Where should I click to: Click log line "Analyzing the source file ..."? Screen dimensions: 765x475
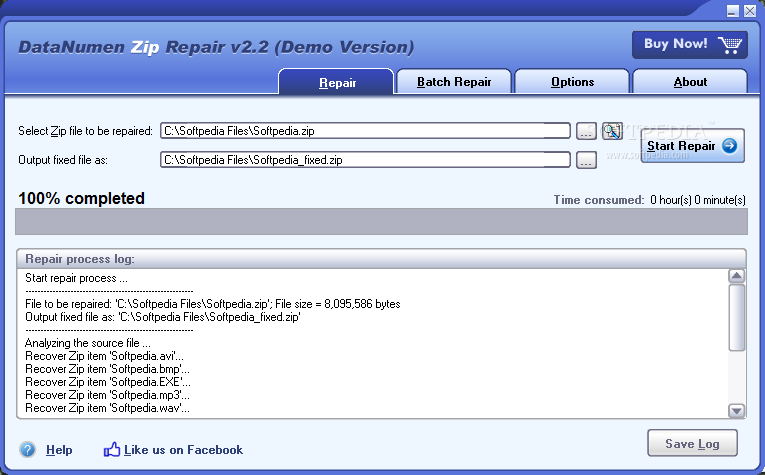88,343
